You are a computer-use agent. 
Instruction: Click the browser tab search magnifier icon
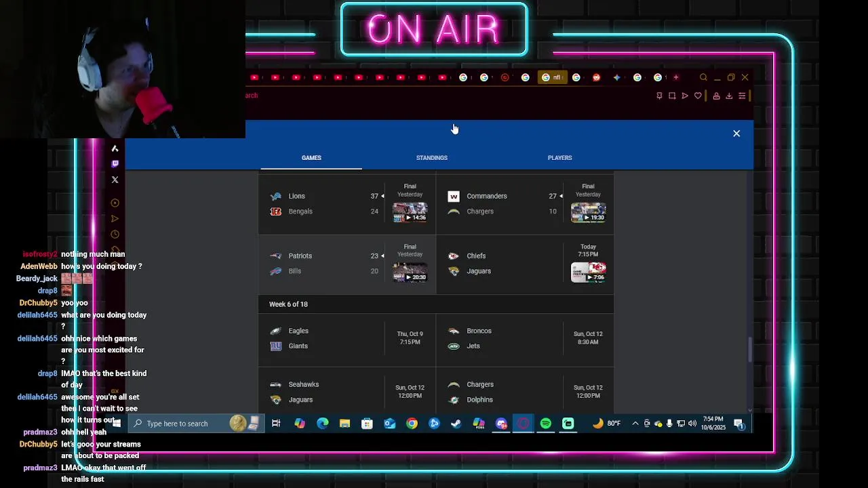(x=703, y=77)
